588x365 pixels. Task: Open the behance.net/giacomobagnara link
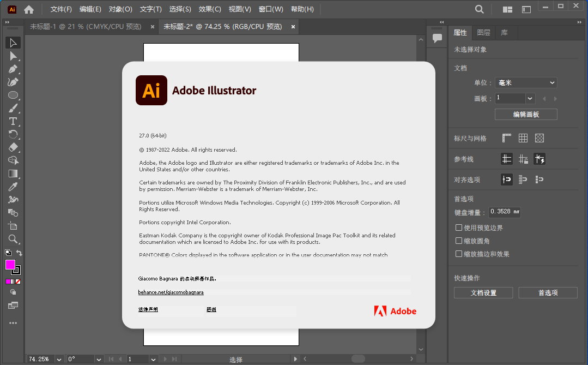tap(171, 292)
